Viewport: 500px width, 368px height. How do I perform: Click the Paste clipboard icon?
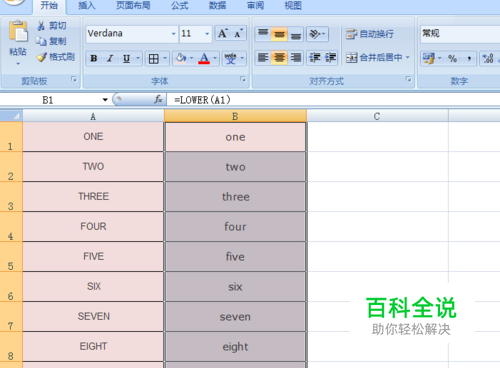pyautogui.click(x=18, y=32)
